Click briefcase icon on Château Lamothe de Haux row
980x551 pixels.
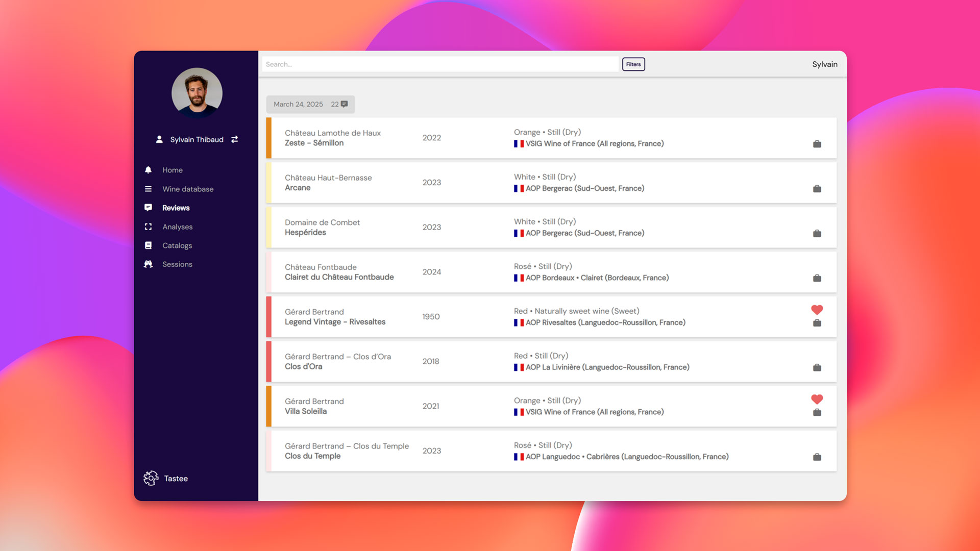(x=817, y=144)
